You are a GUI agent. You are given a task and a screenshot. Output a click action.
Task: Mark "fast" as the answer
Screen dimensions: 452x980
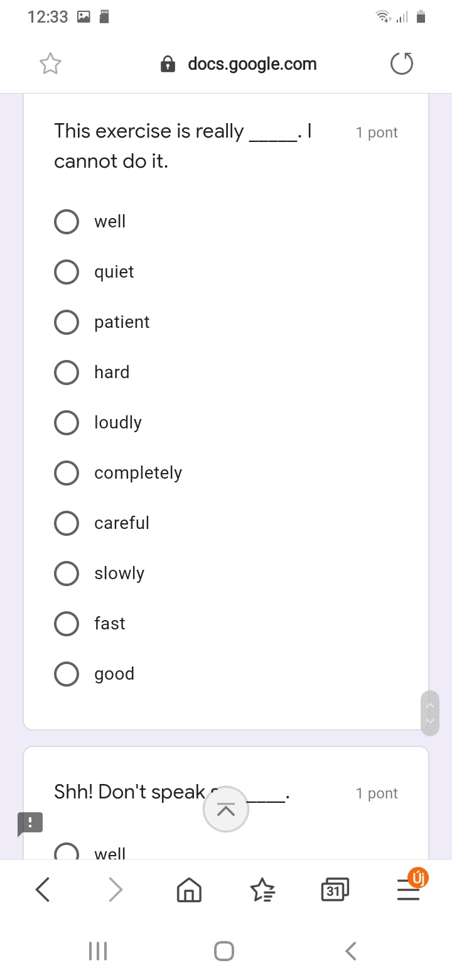pyautogui.click(x=67, y=623)
